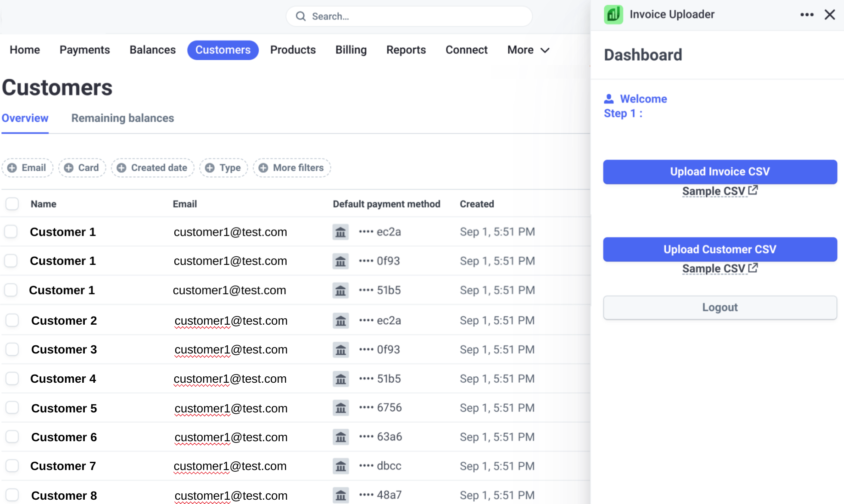
Task: Click the plus icon on the Email filter
Action: tap(13, 168)
